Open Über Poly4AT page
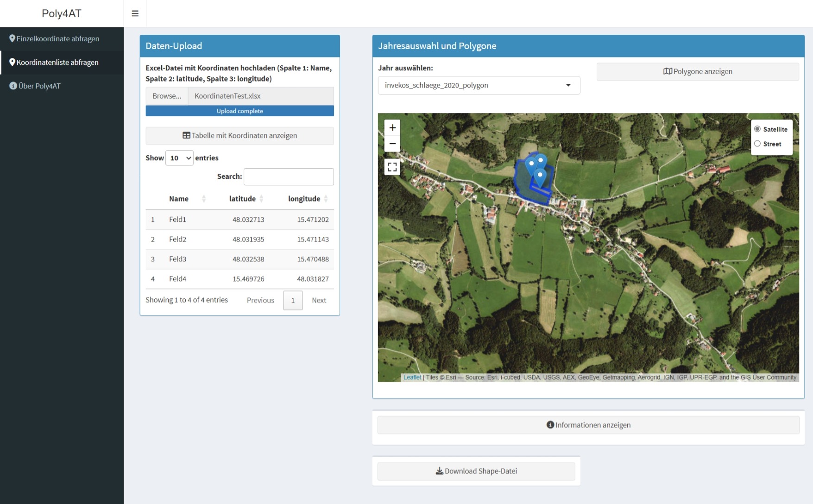813x504 pixels. point(39,86)
